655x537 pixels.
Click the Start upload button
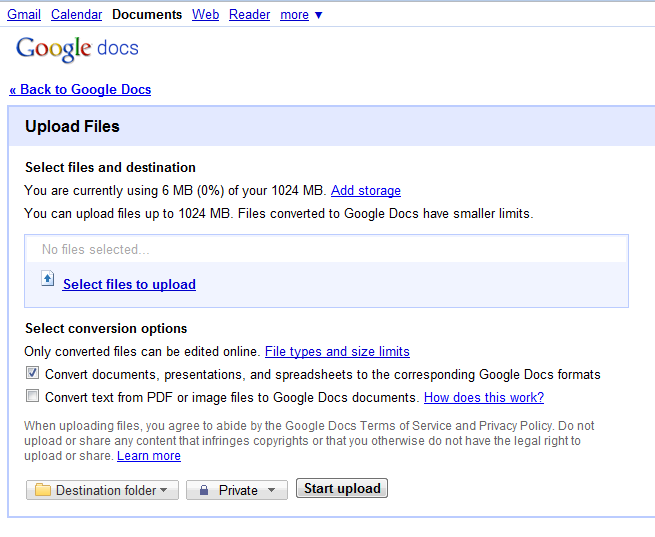pyautogui.click(x=342, y=488)
